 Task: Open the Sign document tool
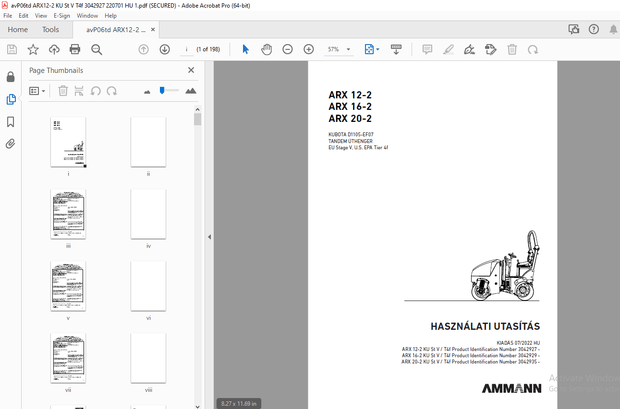point(469,49)
